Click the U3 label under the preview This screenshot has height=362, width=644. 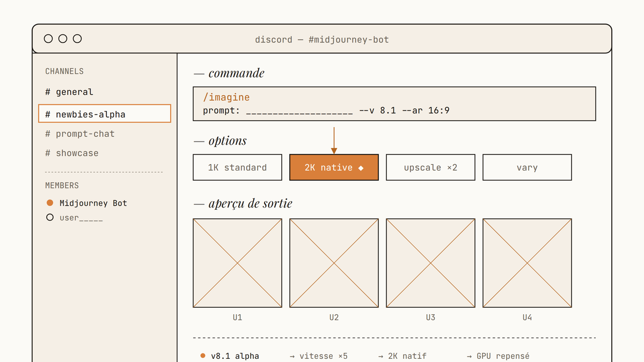[x=430, y=317]
